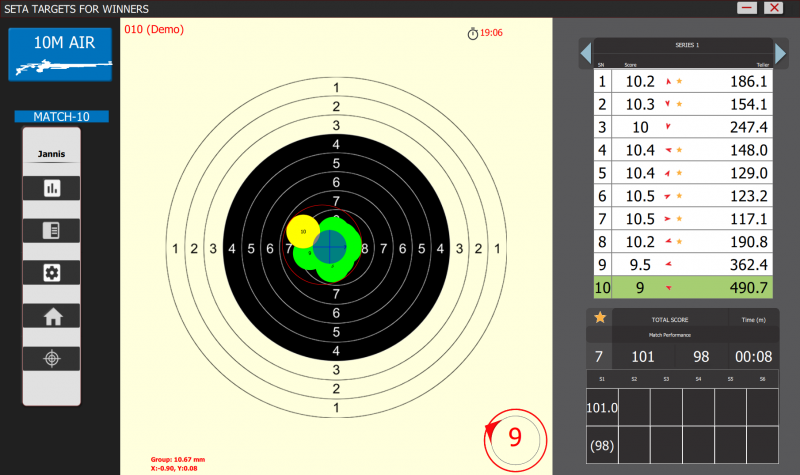The height and width of the screenshot is (475, 800).
Task: Click the 10M AIR rifle tile
Action: [59, 53]
